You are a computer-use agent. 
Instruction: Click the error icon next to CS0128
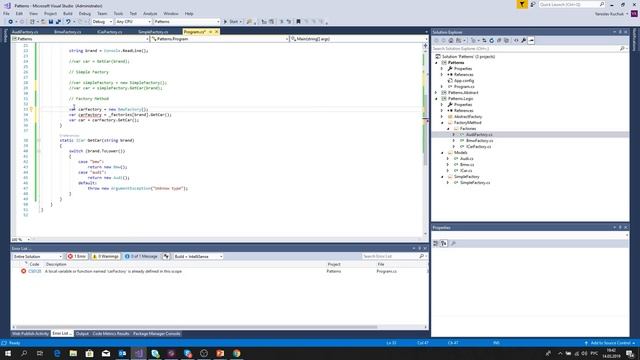[24, 271]
